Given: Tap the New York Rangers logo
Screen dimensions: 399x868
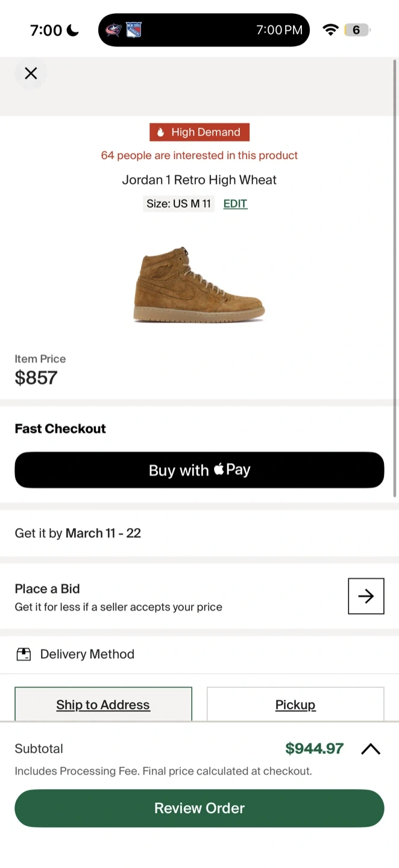Looking at the screenshot, I should [x=133, y=30].
